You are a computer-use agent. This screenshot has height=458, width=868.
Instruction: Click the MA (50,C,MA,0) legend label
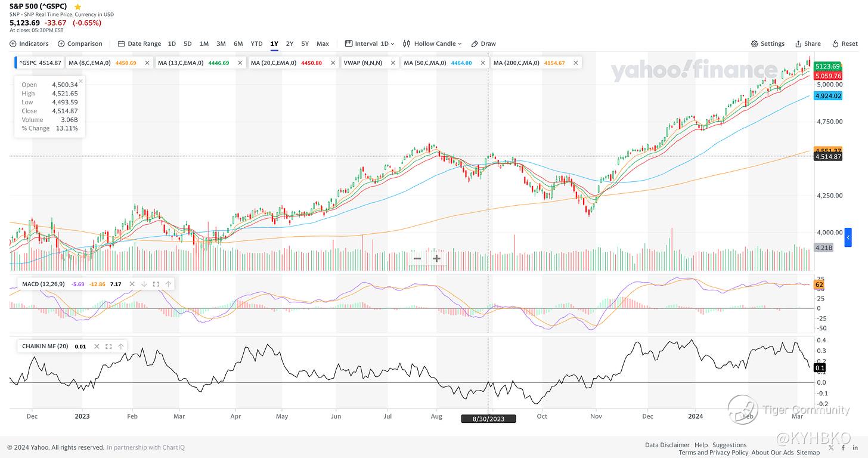coord(425,63)
